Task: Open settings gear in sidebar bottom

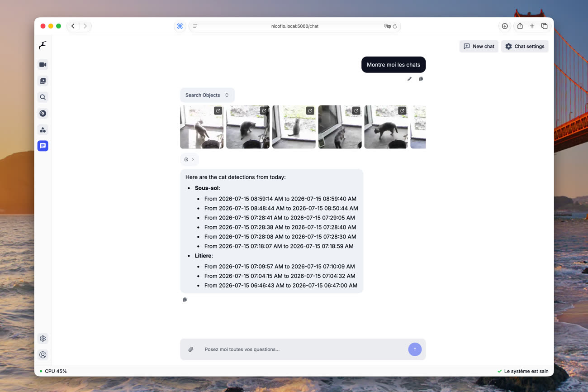Action: (43, 339)
